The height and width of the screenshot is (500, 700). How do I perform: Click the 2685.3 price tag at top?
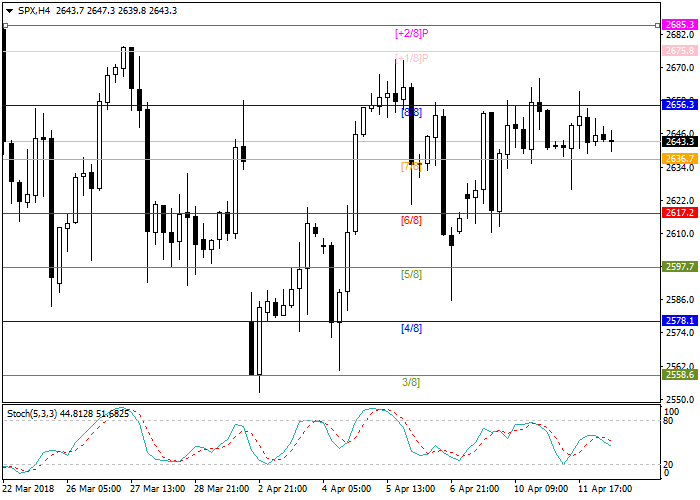click(x=679, y=24)
